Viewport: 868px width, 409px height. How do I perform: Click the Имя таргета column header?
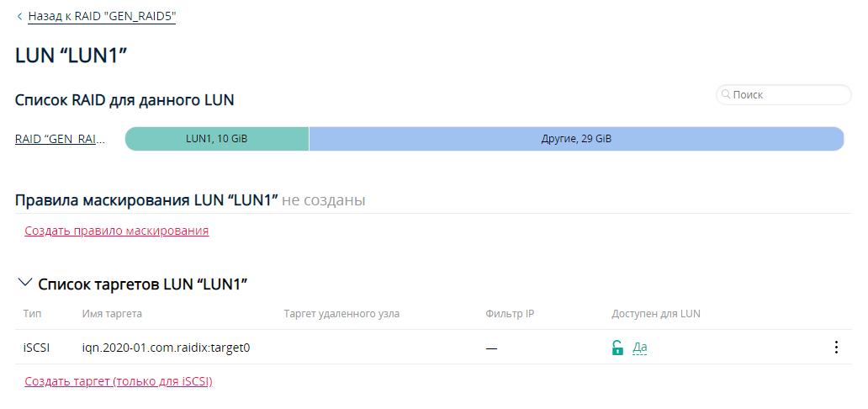pyautogui.click(x=112, y=314)
